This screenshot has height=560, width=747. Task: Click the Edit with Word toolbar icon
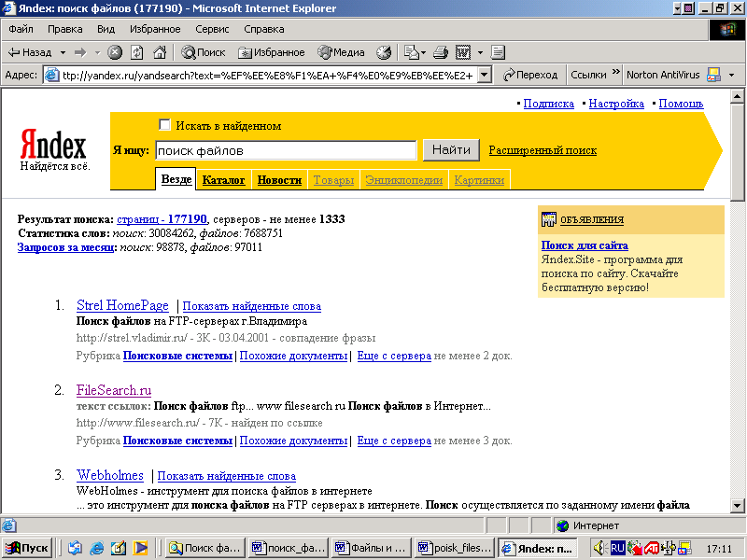pyautogui.click(x=463, y=52)
